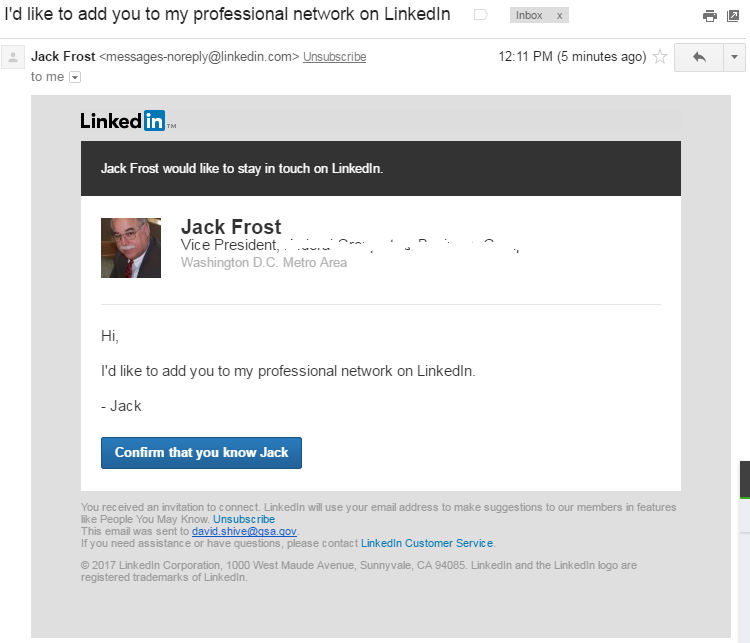
Task: Click the dark scrollbar thumb on right
Action: pos(745,479)
